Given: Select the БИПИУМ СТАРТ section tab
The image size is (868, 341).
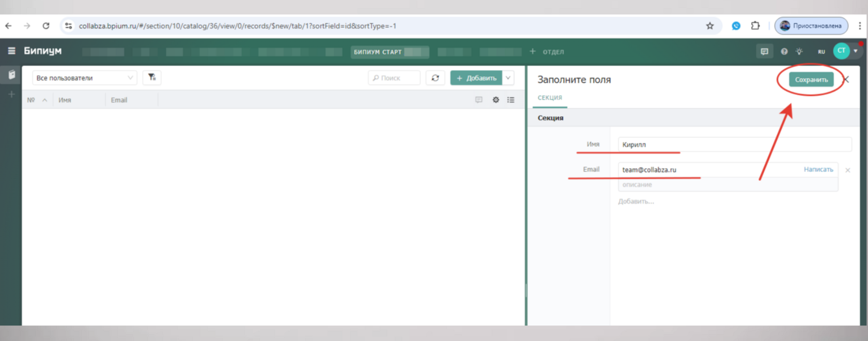Looking at the screenshot, I should pos(390,52).
